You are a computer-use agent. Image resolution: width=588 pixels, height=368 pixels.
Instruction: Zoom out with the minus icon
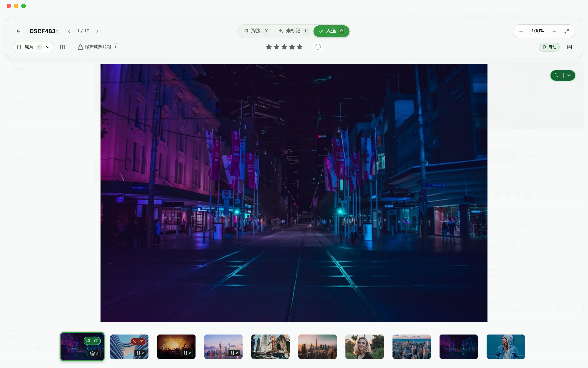(521, 31)
